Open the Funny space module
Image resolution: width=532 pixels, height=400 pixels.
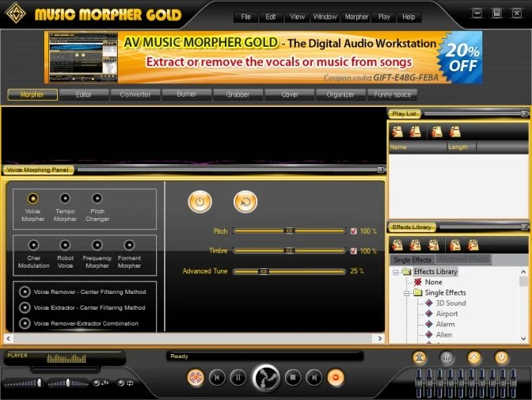[393, 94]
